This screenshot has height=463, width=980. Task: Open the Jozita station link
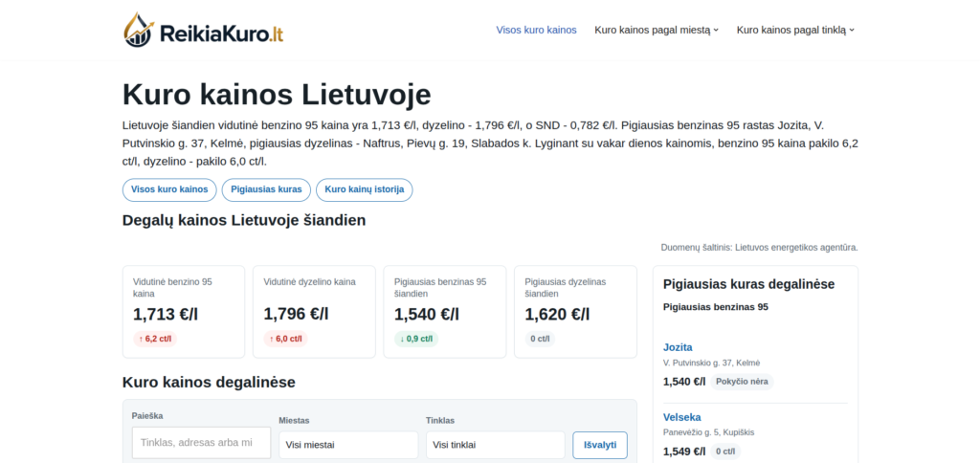point(678,347)
